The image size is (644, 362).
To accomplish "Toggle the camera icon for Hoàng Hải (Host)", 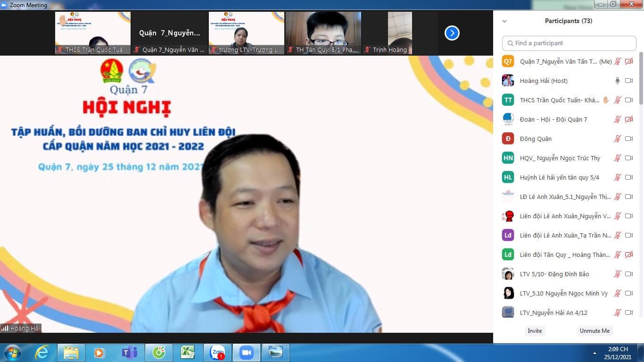I will point(629,81).
